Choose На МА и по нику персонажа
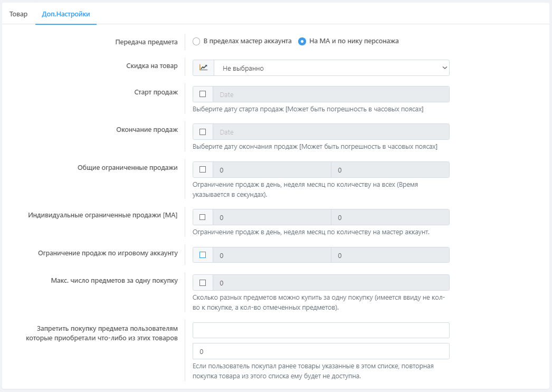This screenshot has height=392, width=552. click(302, 41)
